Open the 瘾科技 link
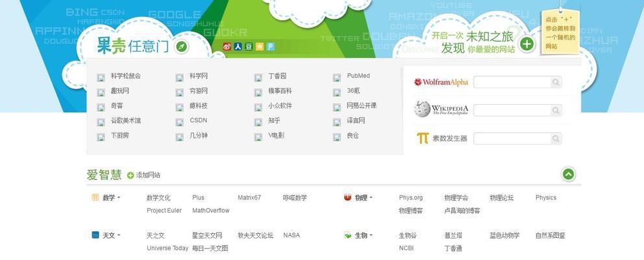The height and width of the screenshot is (260, 644). [x=199, y=106]
